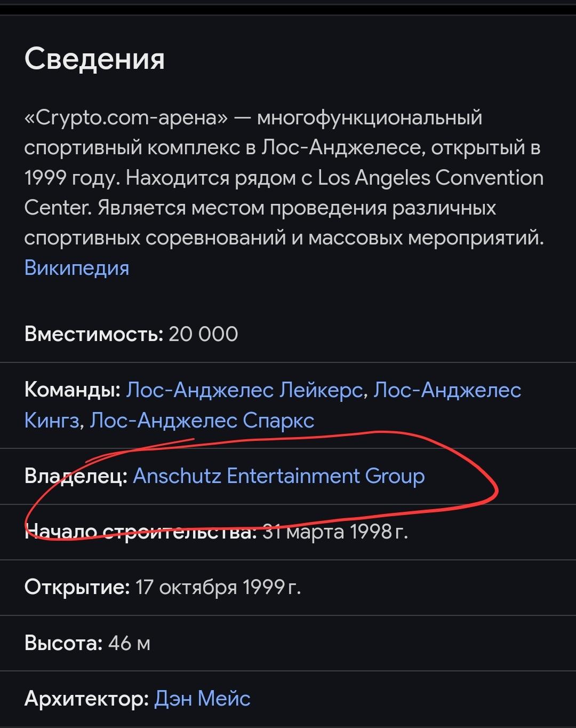Click the Высота label
Image resolution: width=576 pixels, height=728 pixels.
[x=63, y=643]
